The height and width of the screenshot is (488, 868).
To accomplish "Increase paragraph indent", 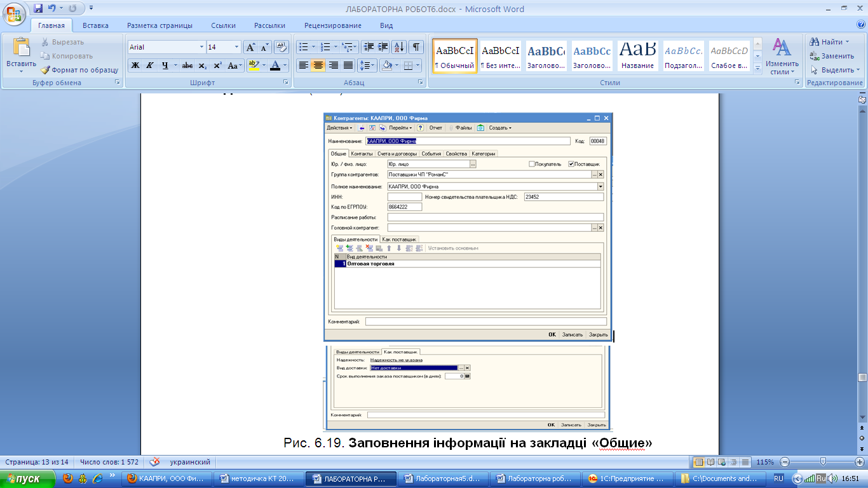I will pyautogui.click(x=383, y=47).
